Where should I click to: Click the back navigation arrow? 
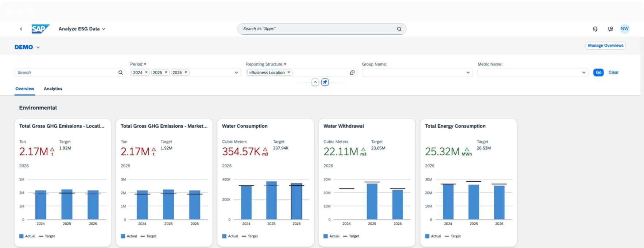[21, 29]
